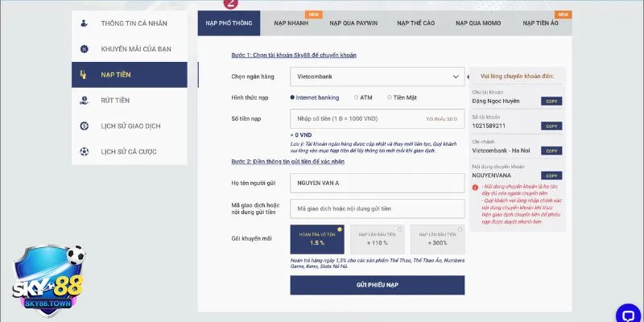Open Thông tin cá nhân menu

tap(130, 23)
